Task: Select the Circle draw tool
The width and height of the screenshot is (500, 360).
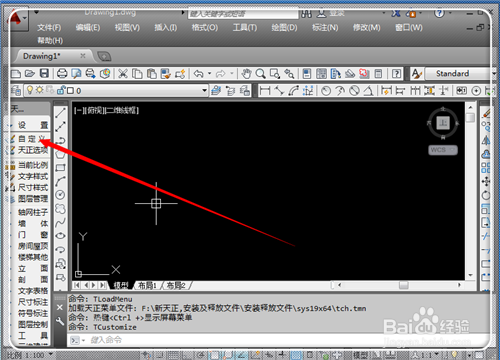Action: (x=60, y=195)
